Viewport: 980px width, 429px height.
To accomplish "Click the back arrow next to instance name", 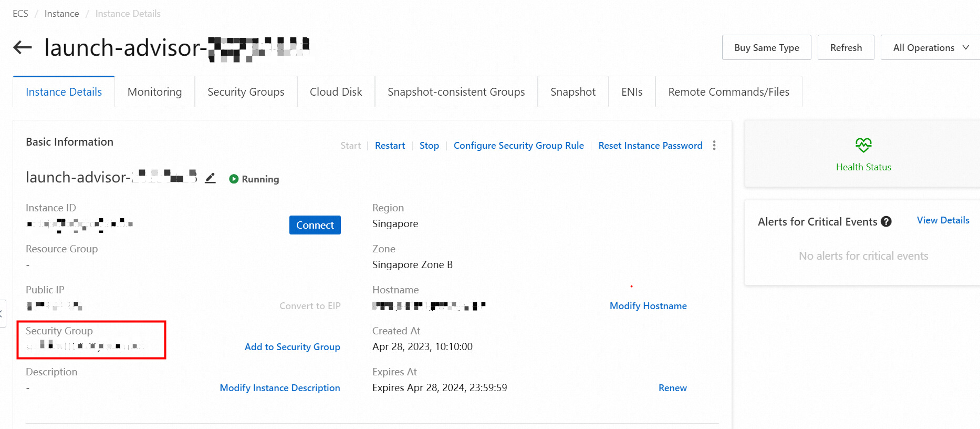I will pyautogui.click(x=23, y=48).
